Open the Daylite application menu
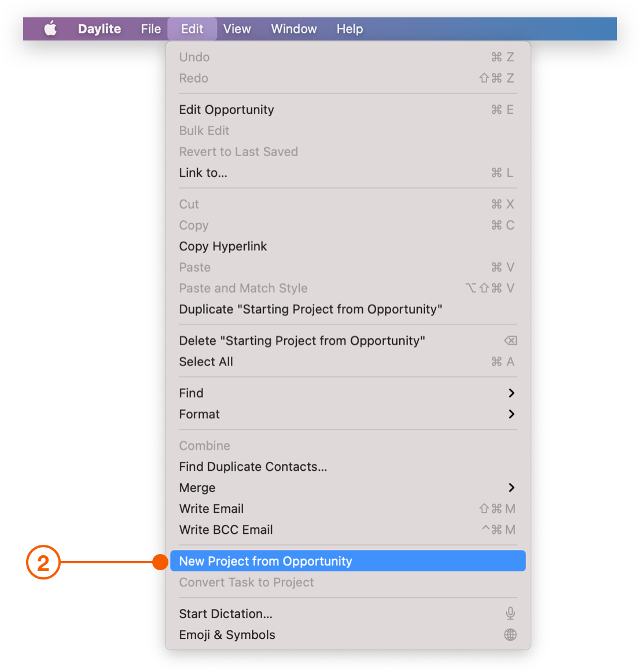The height and width of the screenshot is (672, 640). click(x=100, y=29)
